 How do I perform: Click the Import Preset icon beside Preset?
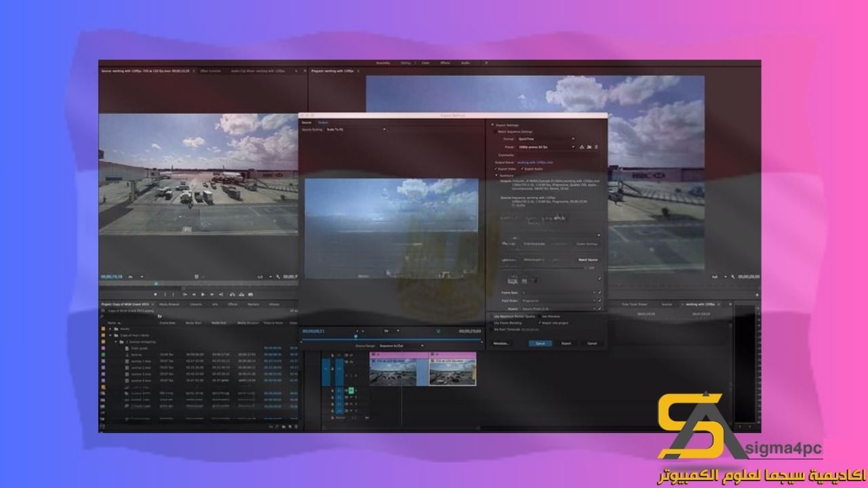tap(589, 147)
